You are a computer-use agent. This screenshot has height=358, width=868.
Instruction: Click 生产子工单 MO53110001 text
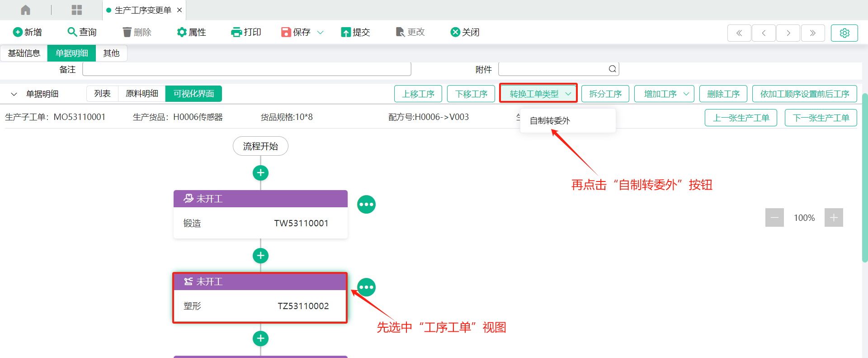tap(55, 117)
